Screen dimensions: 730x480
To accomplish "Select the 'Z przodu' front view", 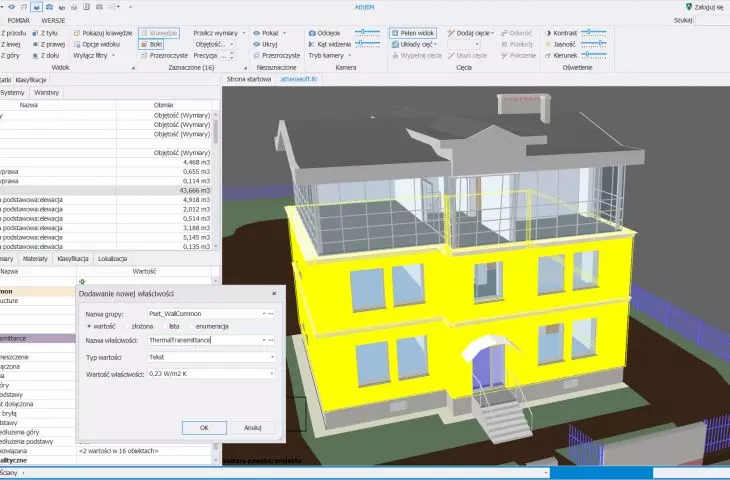I will coord(13,33).
